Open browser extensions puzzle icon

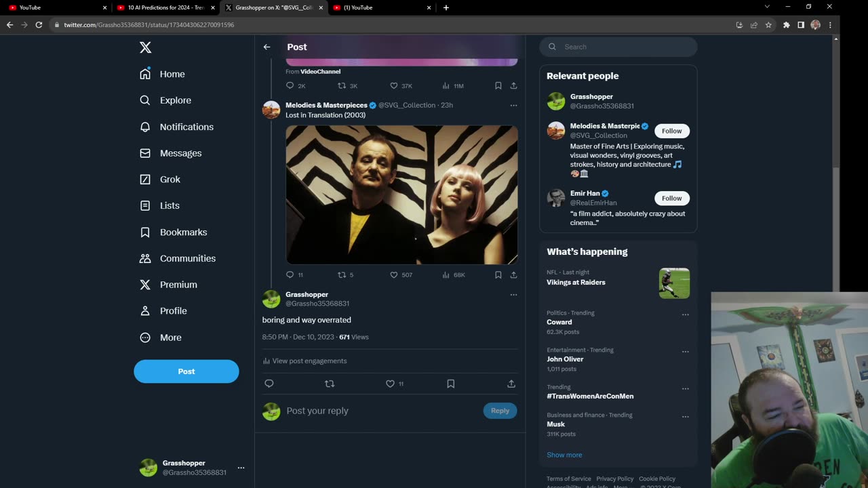(786, 25)
